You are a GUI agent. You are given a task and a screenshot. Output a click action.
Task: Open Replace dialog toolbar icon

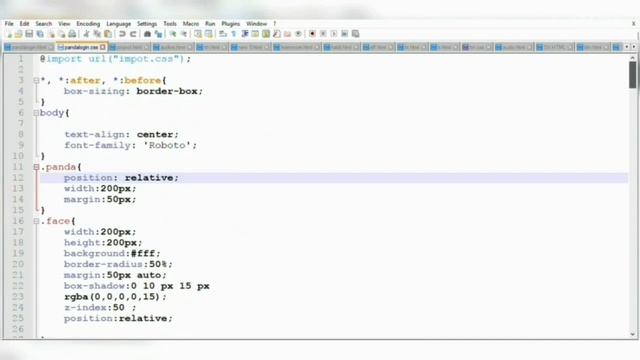[x=158, y=34]
